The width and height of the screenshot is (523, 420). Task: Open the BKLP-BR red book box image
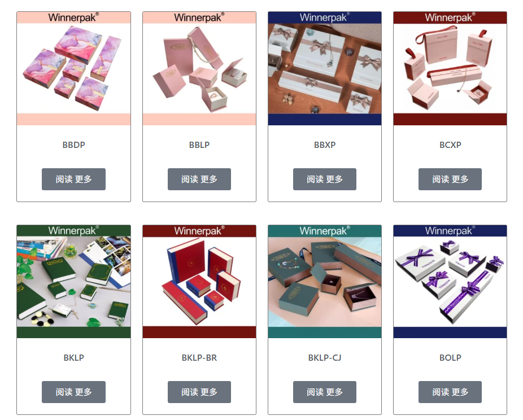tap(199, 282)
